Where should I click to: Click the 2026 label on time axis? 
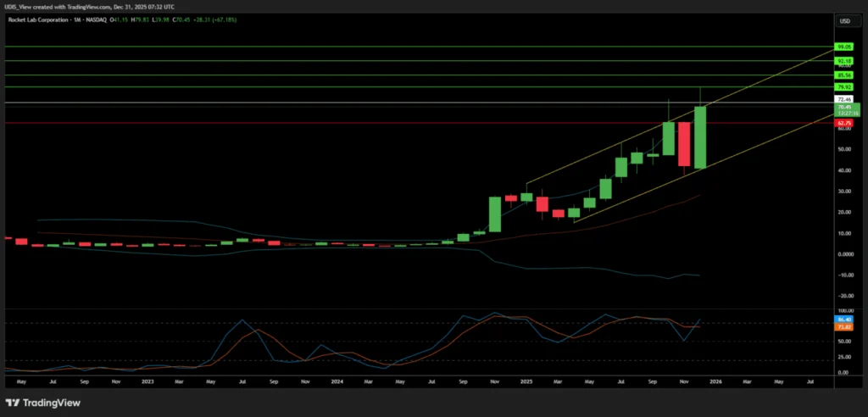(x=715, y=381)
